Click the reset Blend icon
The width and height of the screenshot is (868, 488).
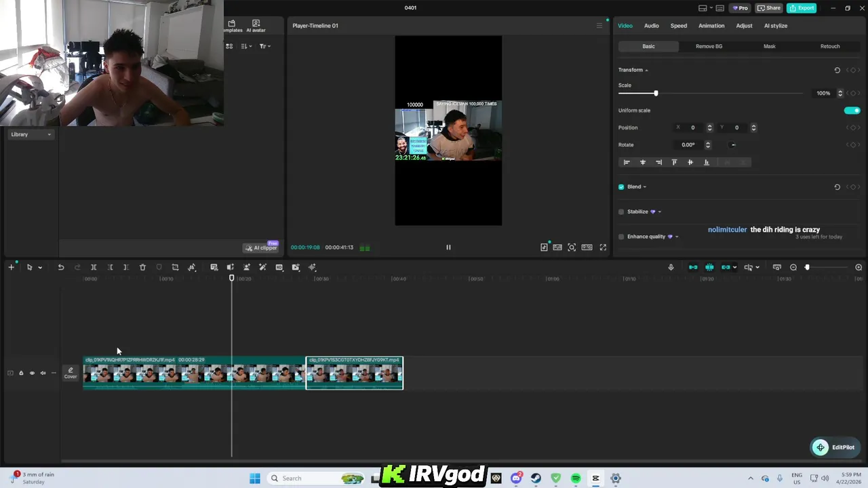point(837,187)
